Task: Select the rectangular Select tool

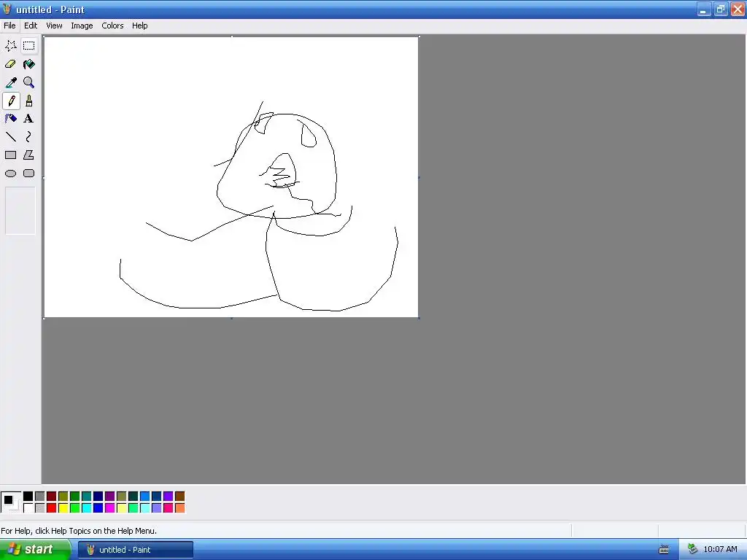Action: pos(29,46)
